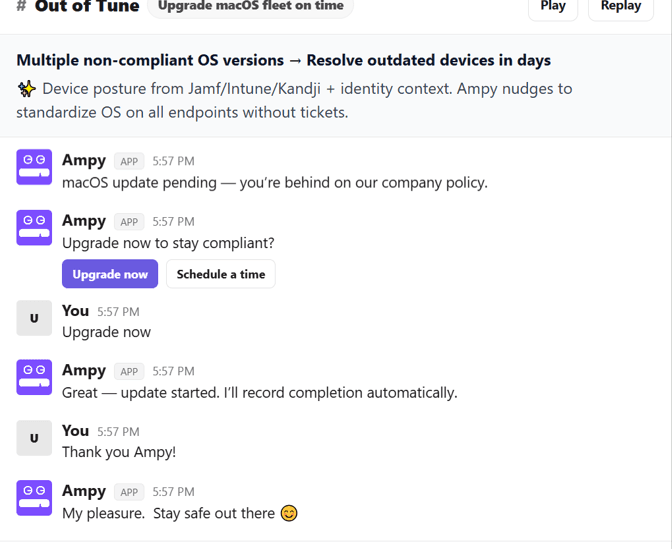
Task: Click the smiling emoji in the last message
Action: (289, 513)
